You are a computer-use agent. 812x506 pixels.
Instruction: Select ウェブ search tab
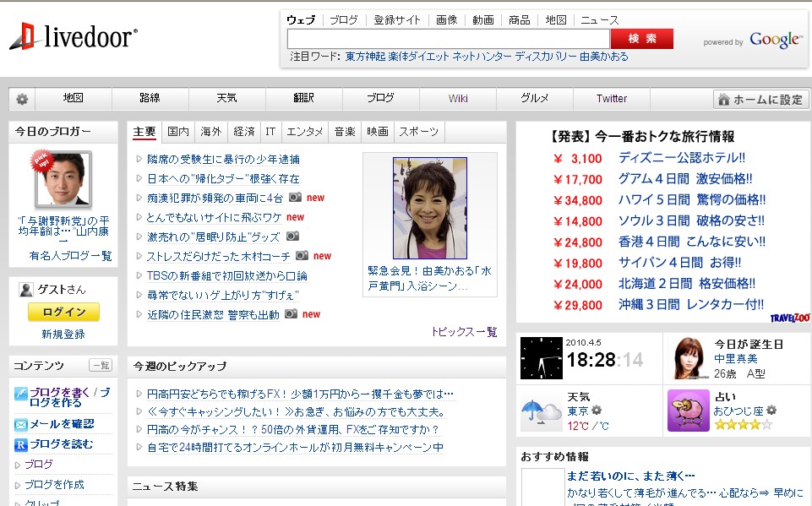point(301,20)
